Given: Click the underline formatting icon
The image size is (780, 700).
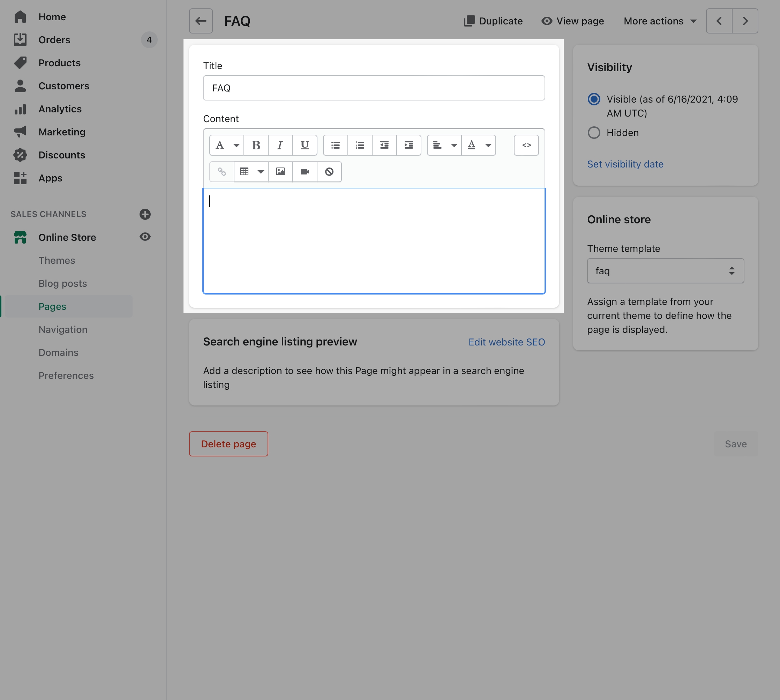Looking at the screenshot, I should pyautogui.click(x=305, y=146).
